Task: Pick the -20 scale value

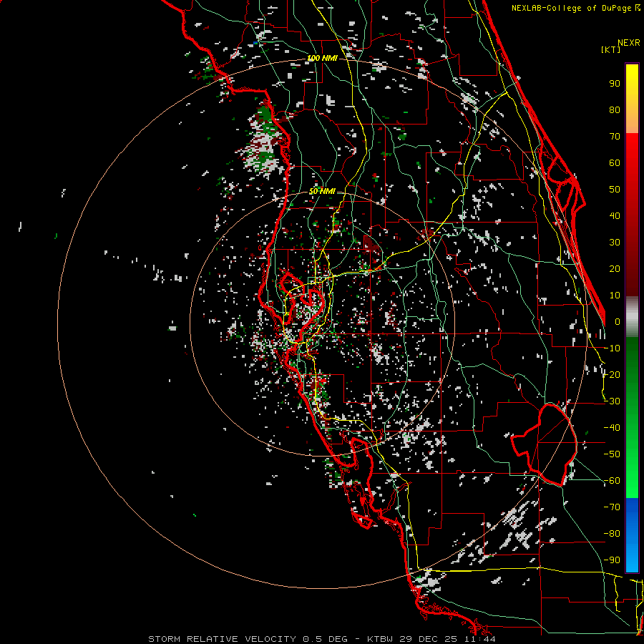Action: pos(612,374)
